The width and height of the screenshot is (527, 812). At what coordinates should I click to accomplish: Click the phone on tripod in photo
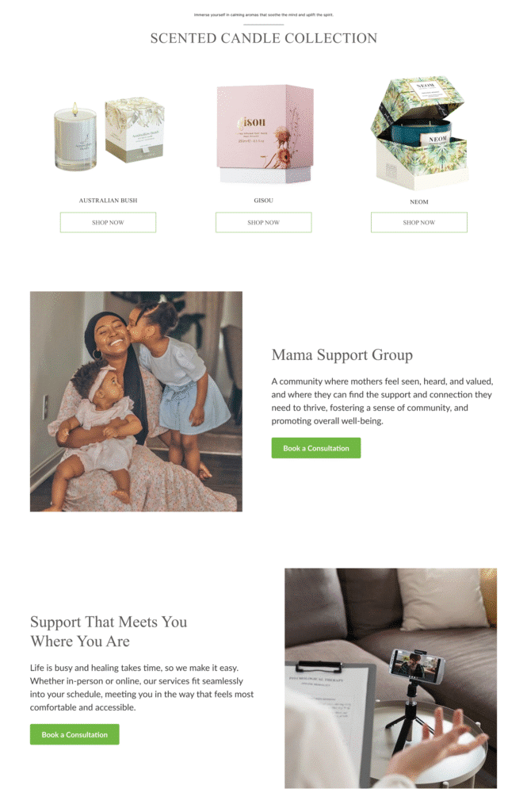[x=417, y=664]
